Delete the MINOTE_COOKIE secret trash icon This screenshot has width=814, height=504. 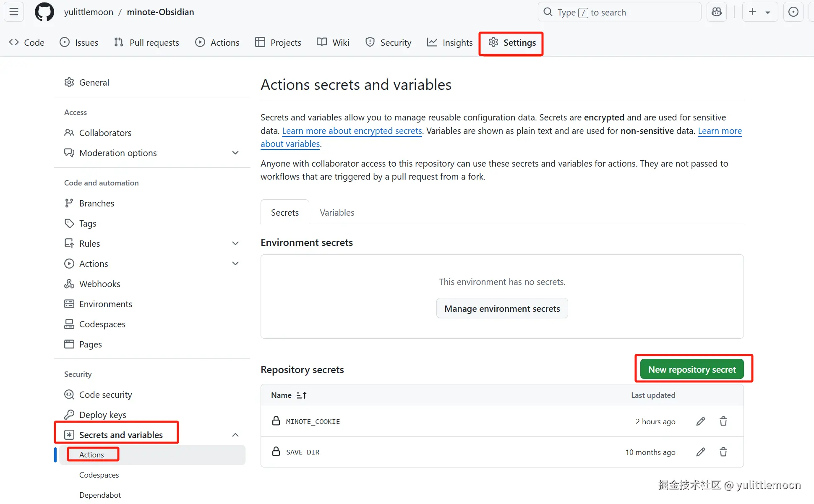pyautogui.click(x=723, y=421)
